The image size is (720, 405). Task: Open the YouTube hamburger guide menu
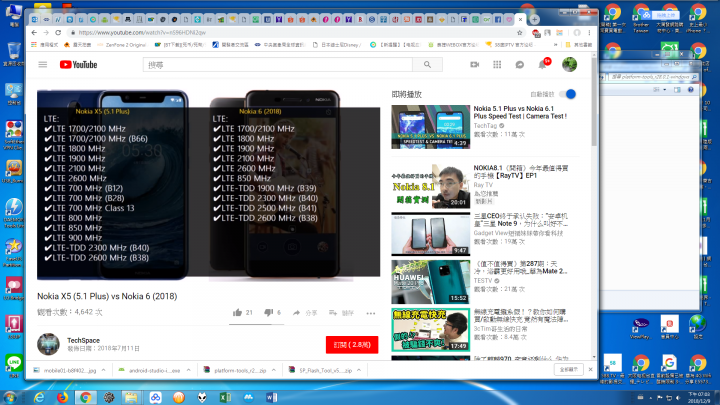click(43, 65)
